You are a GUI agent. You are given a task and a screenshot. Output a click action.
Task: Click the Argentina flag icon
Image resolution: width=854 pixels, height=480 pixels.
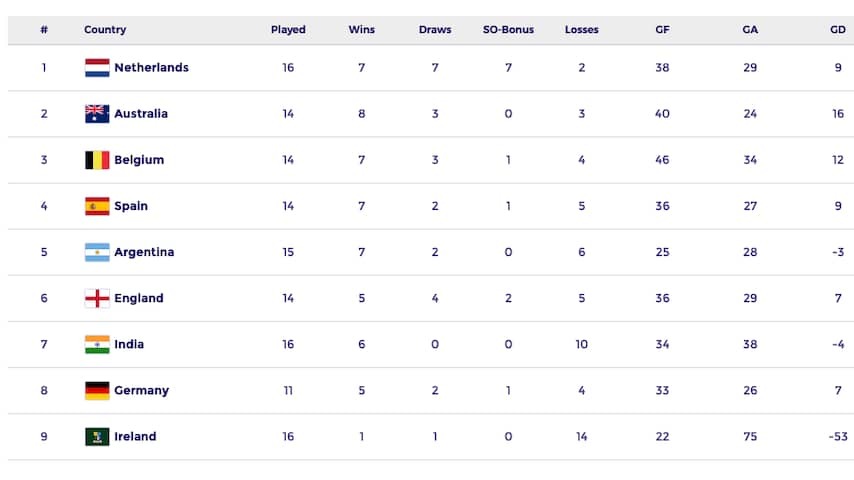point(97,252)
